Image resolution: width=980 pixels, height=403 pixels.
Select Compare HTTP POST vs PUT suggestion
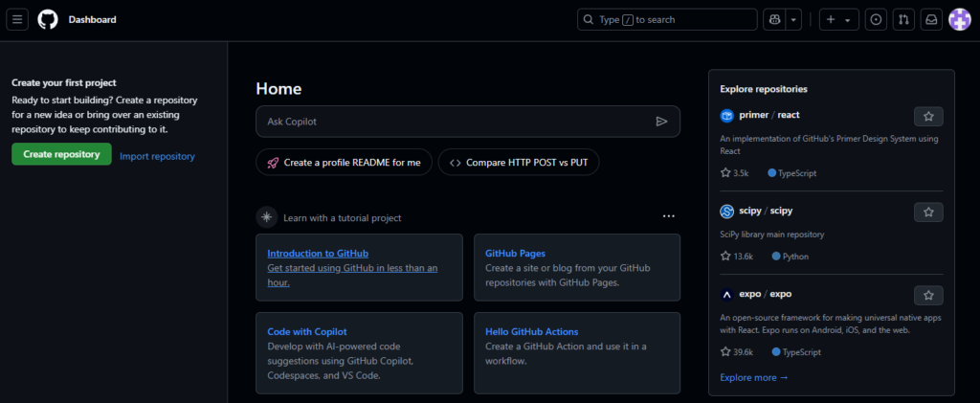[519, 163]
